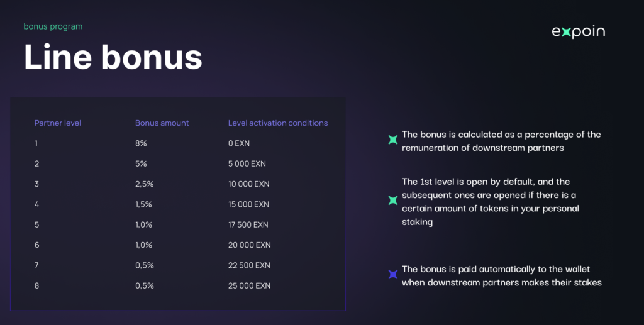The width and height of the screenshot is (644, 325).
Task: Select the Partner level column header
Action: point(57,123)
